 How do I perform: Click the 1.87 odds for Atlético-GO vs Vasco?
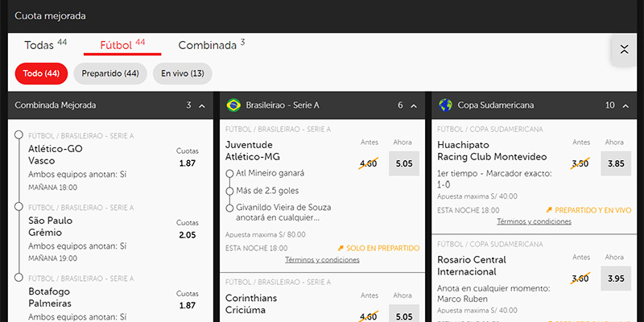pos(188,163)
